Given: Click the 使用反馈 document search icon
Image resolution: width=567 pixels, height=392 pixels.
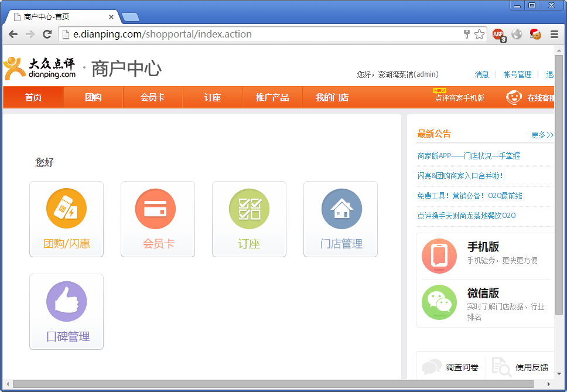Looking at the screenshot, I should pos(501,367).
